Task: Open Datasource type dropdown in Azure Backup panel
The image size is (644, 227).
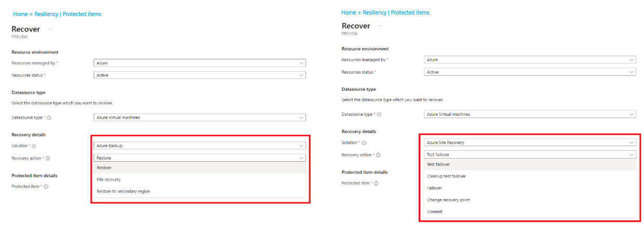Action: pyautogui.click(x=199, y=118)
